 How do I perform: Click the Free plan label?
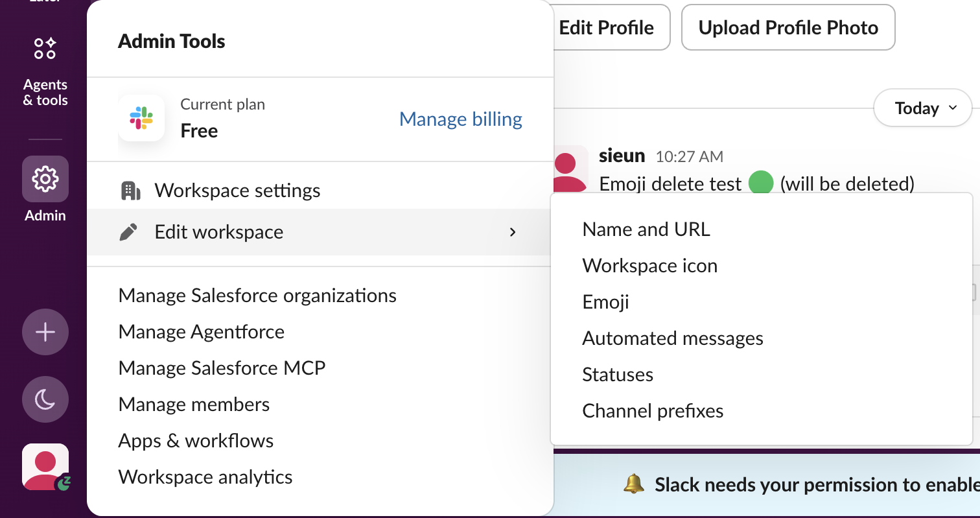pos(199,131)
